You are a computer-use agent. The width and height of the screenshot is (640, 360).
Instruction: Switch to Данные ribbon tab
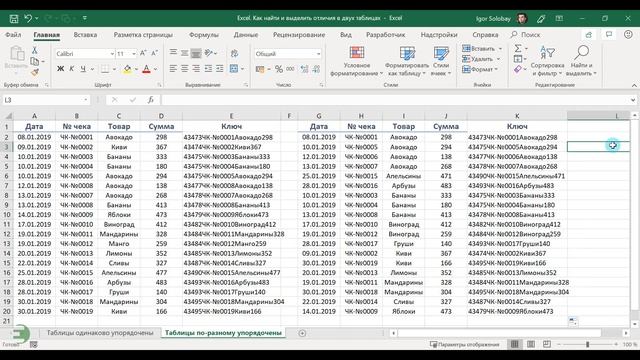coord(246,35)
